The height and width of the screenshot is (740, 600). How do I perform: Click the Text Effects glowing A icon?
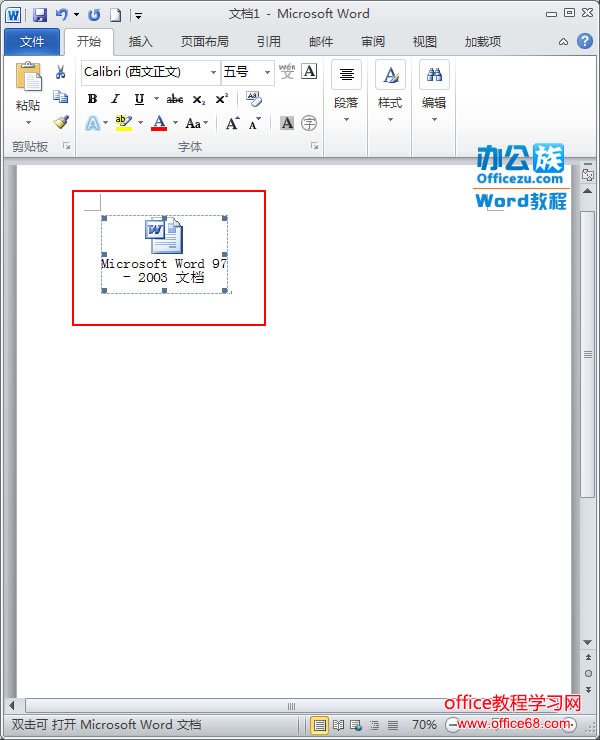(x=93, y=123)
